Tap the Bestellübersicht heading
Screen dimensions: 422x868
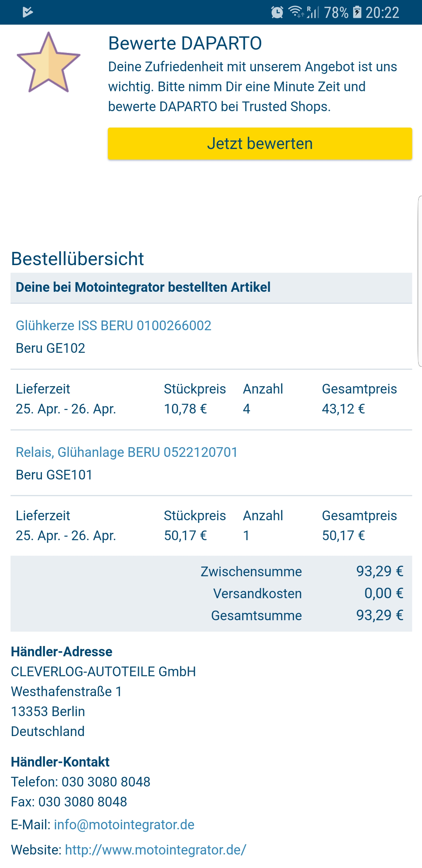point(77,259)
